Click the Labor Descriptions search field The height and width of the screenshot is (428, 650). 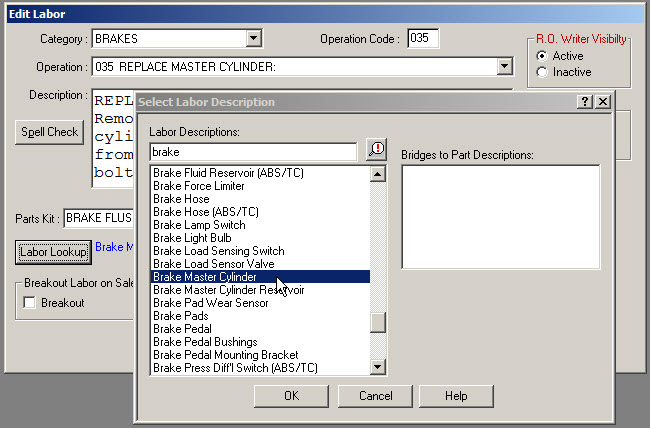253,152
